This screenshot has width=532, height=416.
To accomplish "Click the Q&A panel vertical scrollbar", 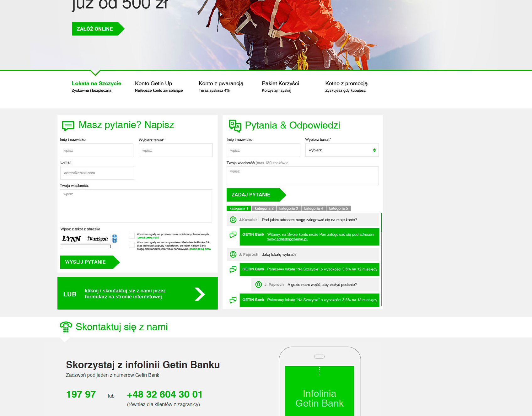I will pyautogui.click(x=381, y=260).
